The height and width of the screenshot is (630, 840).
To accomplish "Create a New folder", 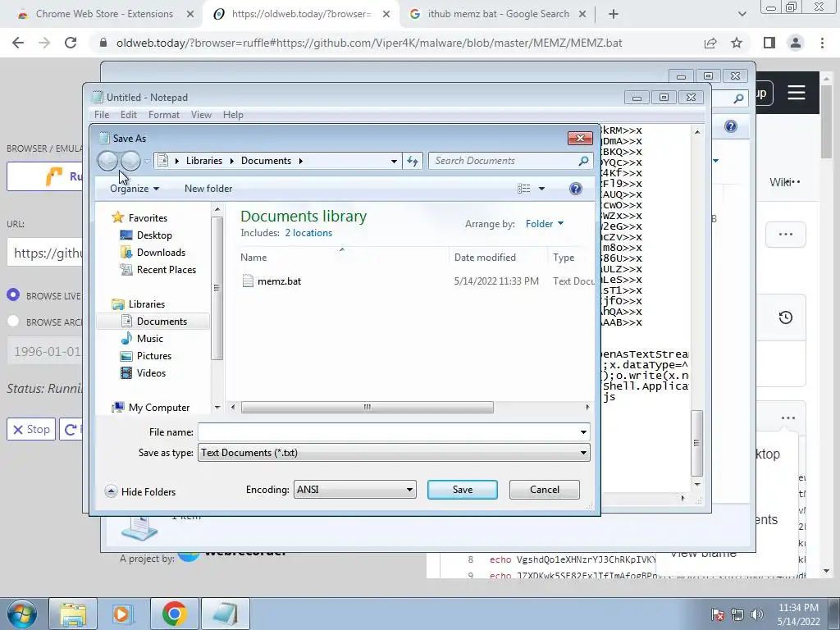I will click(x=208, y=189).
